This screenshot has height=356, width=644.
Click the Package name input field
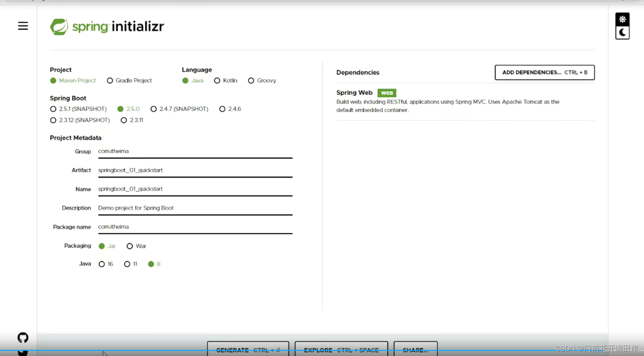[x=195, y=227]
